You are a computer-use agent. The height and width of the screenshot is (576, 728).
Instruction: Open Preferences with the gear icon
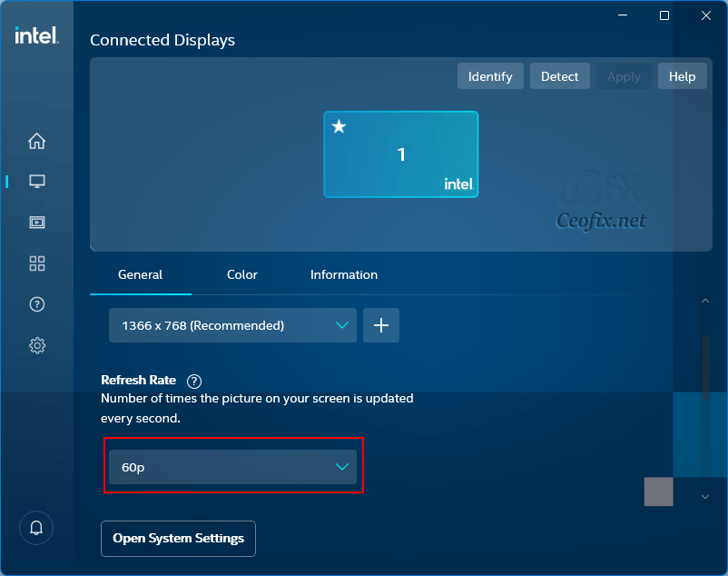pyautogui.click(x=36, y=345)
